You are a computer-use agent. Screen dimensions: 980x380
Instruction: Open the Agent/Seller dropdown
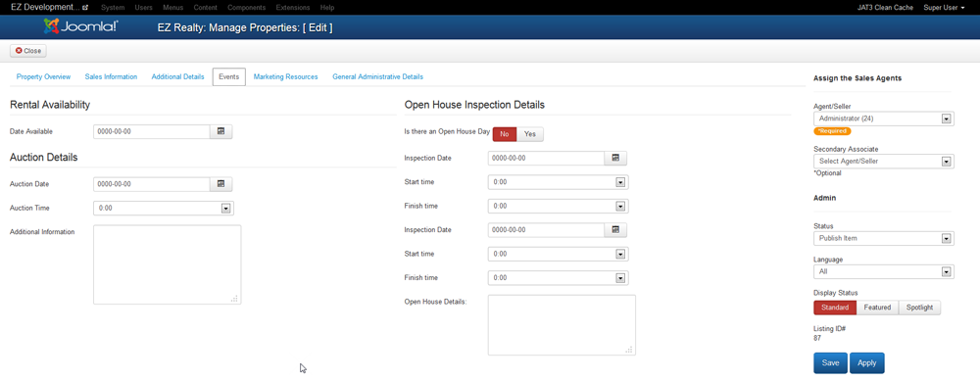(x=884, y=119)
